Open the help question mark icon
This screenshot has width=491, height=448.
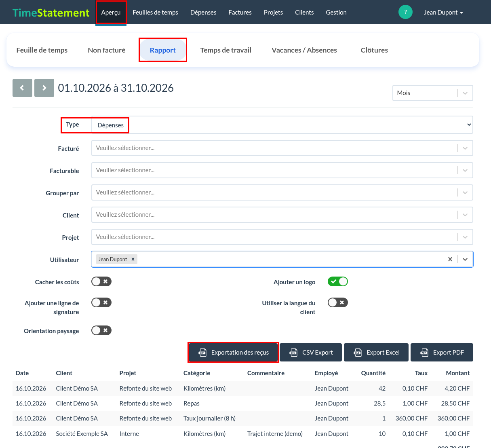tap(405, 12)
